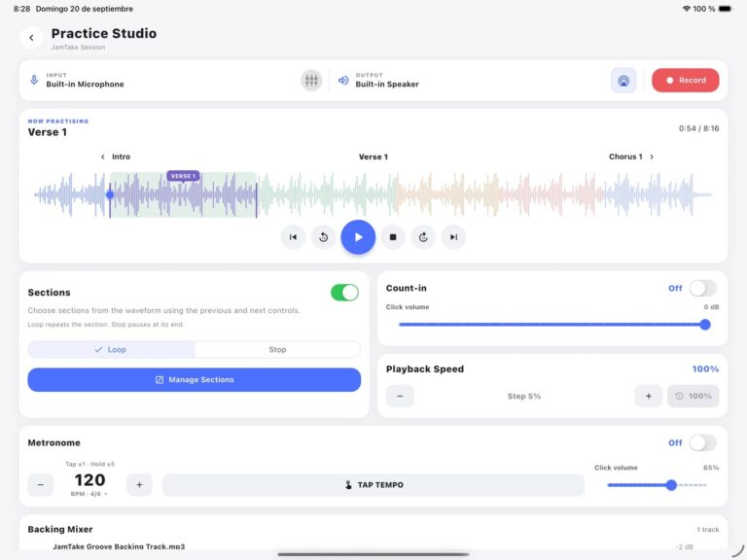Adjust the Metronome click volume slider

(x=657, y=485)
